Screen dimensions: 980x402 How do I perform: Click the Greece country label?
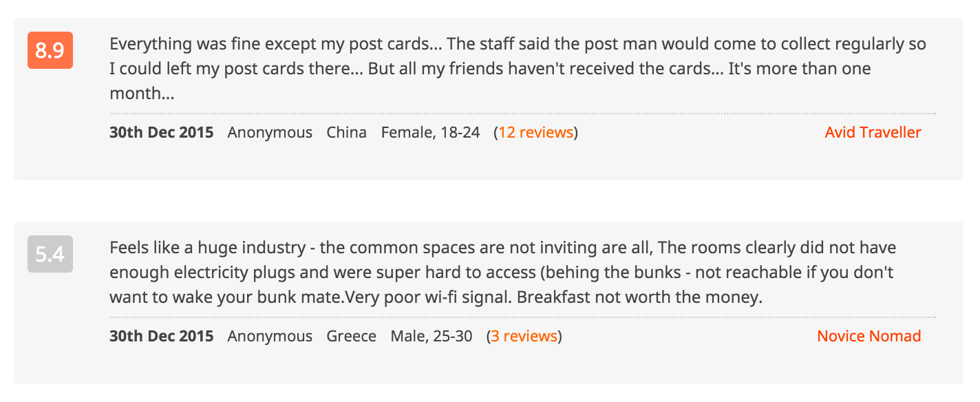click(x=352, y=336)
